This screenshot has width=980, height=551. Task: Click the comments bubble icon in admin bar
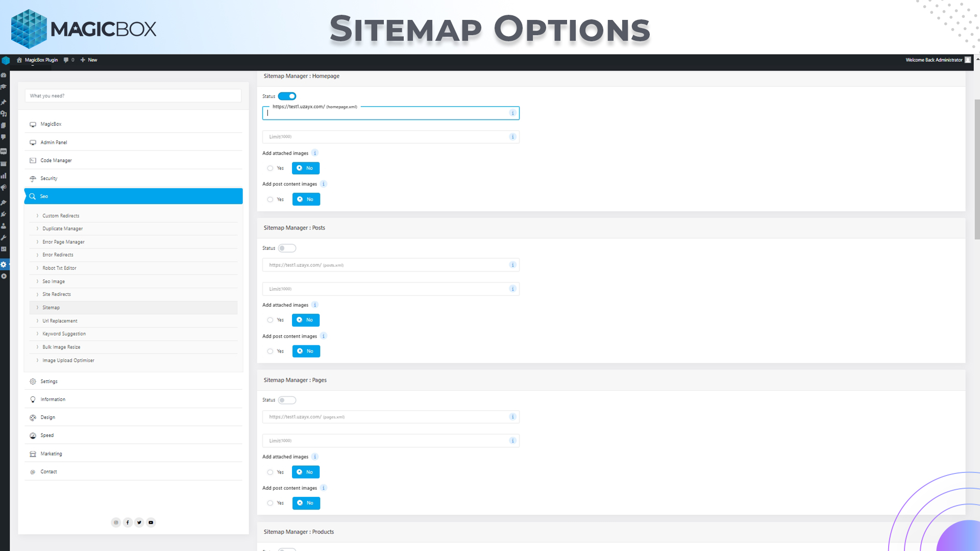(x=66, y=60)
